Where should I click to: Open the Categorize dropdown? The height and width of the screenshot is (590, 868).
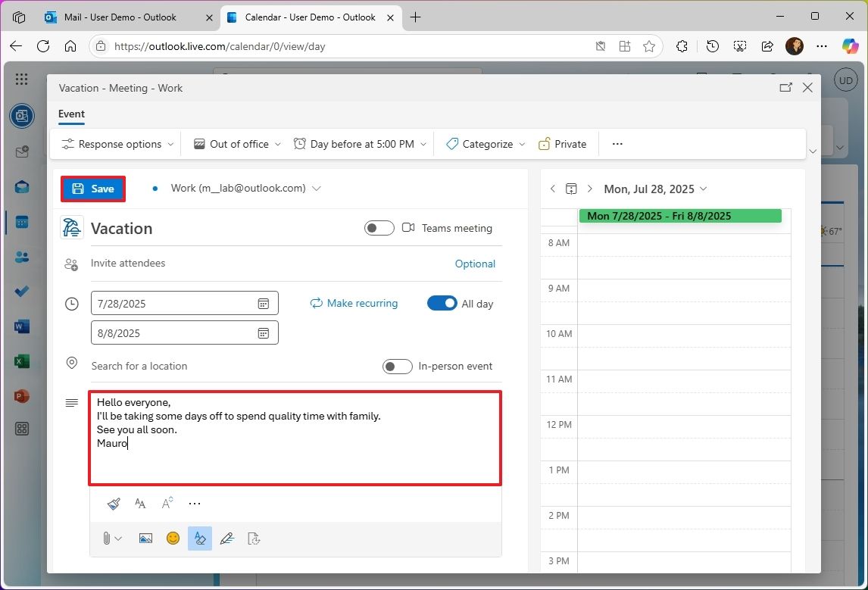483,143
